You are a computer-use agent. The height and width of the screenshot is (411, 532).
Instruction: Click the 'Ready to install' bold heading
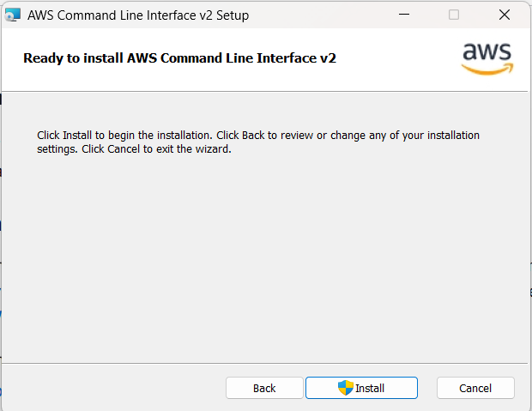pos(179,58)
